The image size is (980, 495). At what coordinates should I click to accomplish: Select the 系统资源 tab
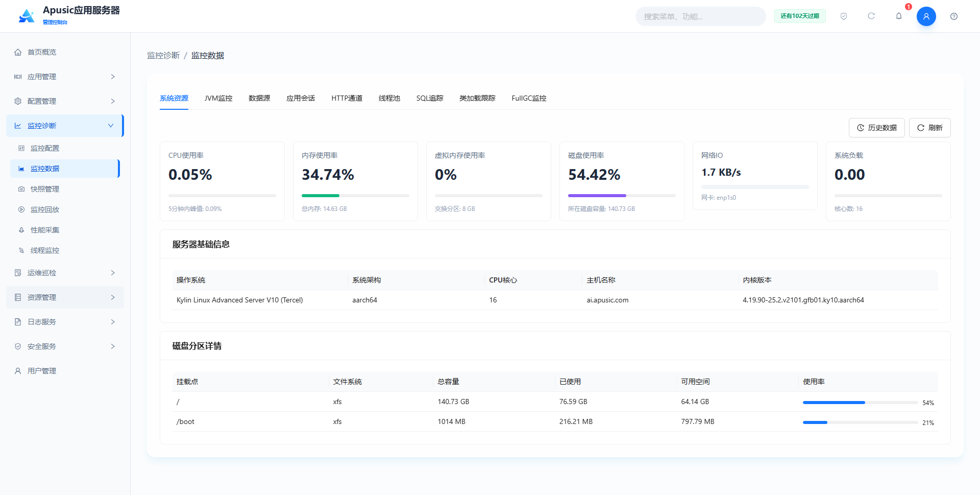pyautogui.click(x=174, y=98)
